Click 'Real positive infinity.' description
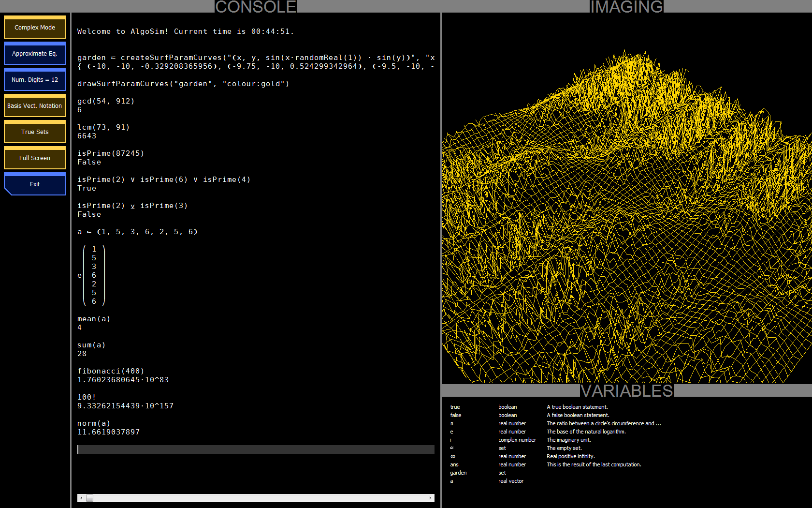The width and height of the screenshot is (812, 508). (570, 456)
